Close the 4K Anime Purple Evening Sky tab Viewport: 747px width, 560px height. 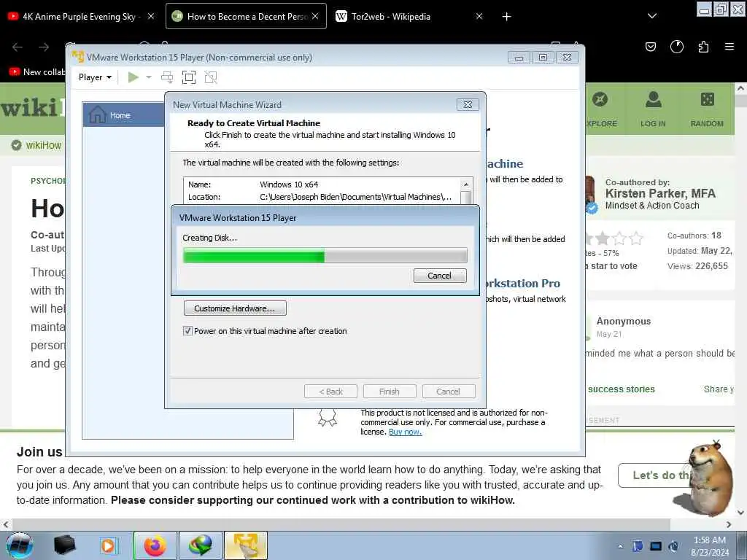(150, 16)
